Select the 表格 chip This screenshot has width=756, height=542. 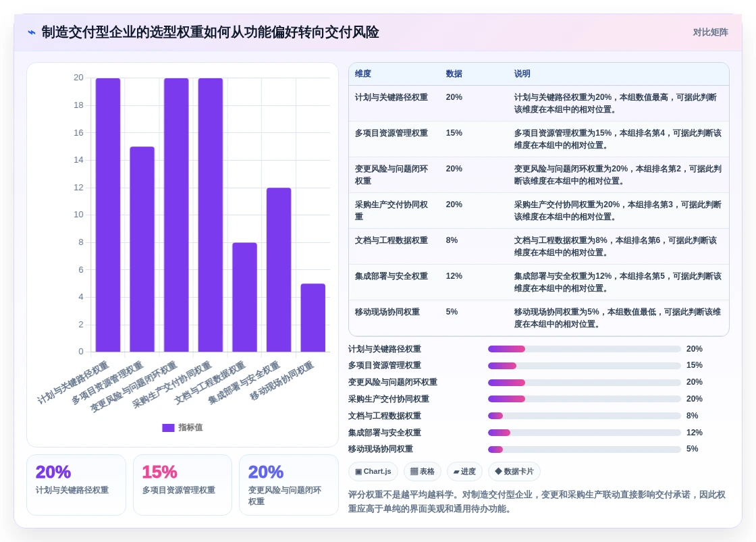423,471
